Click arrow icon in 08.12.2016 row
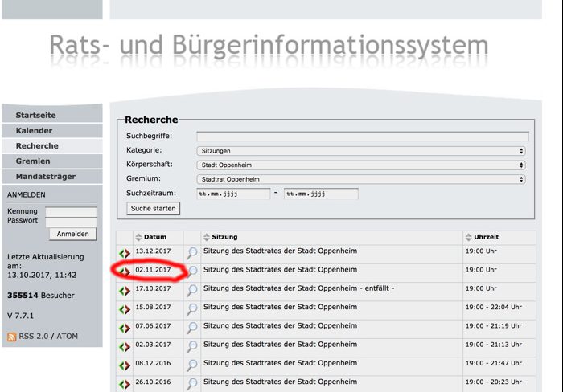Screen dimensions: 563x392 point(124,365)
